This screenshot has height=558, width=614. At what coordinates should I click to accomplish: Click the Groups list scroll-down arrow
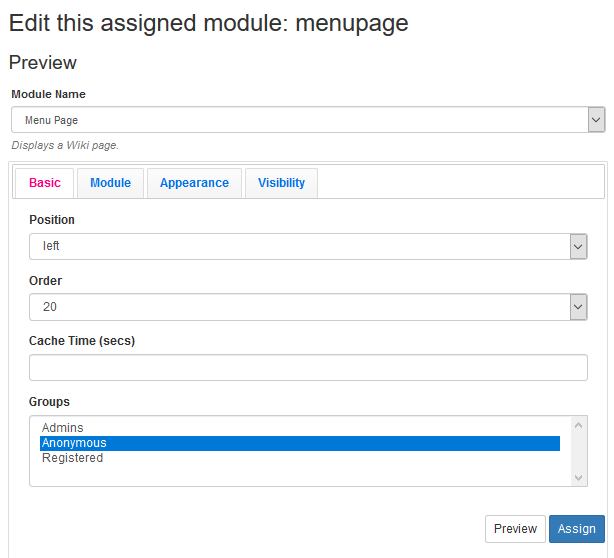pyautogui.click(x=578, y=478)
